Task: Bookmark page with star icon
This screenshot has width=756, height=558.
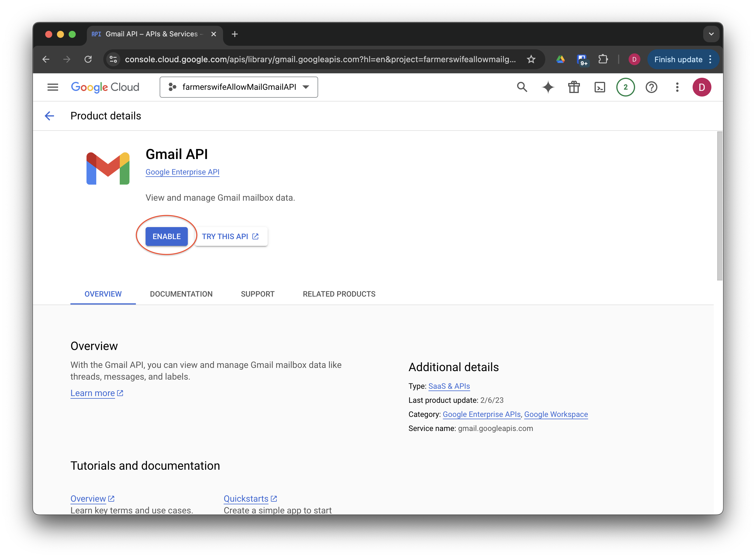Action: (x=531, y=60)
